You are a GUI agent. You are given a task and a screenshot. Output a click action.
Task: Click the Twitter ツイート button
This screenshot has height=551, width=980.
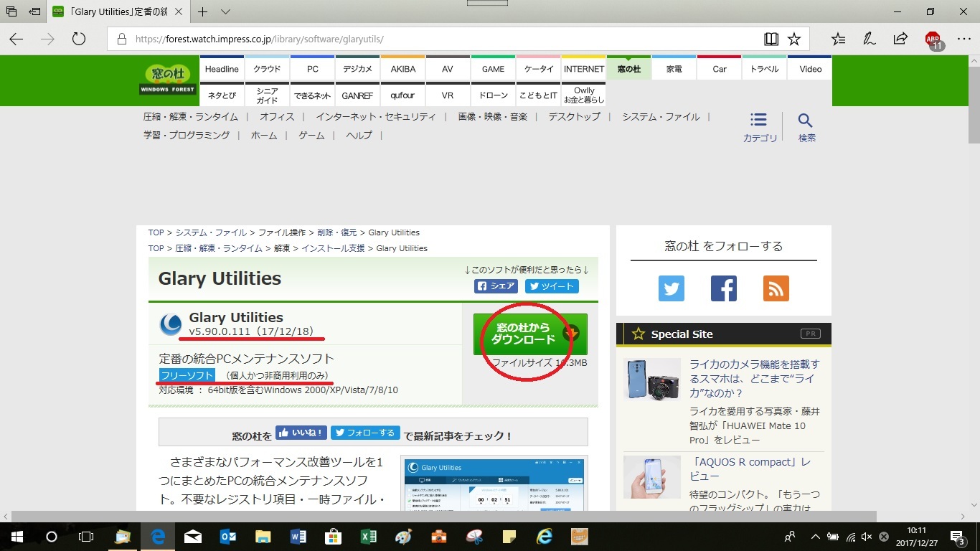pyautogui.click(x=552, y=286)
